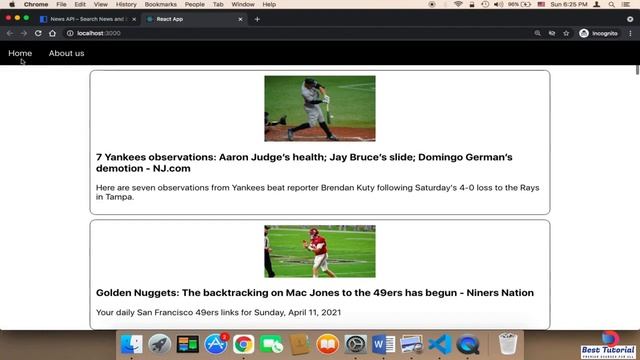Open Notification Center list icon
Image resolution: width=640 pixels, height=360 pixels.
pos(626,4)
